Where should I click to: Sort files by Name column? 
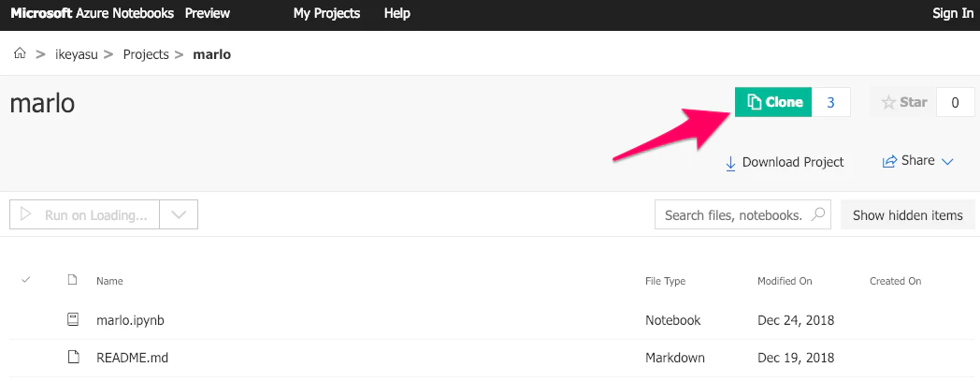coord(109,281)
